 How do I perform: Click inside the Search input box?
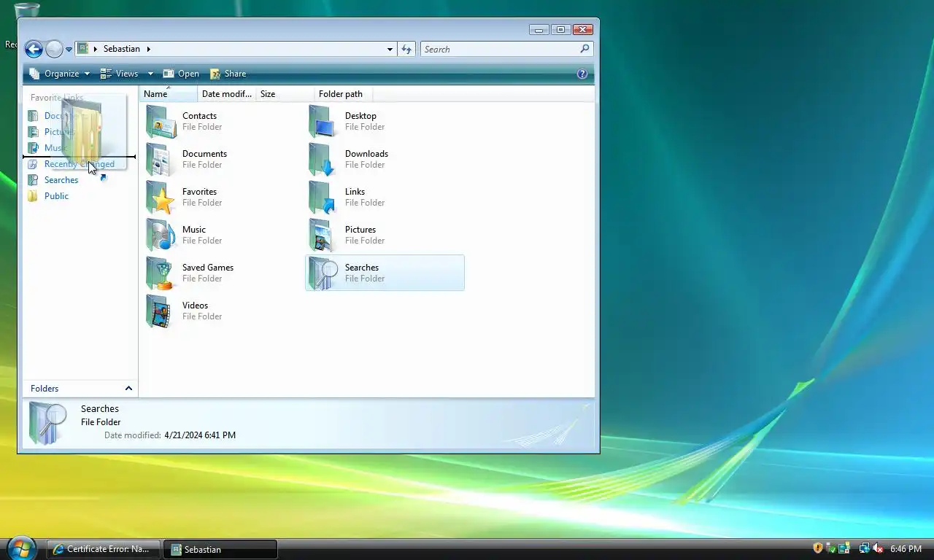(x=501, y=49)
